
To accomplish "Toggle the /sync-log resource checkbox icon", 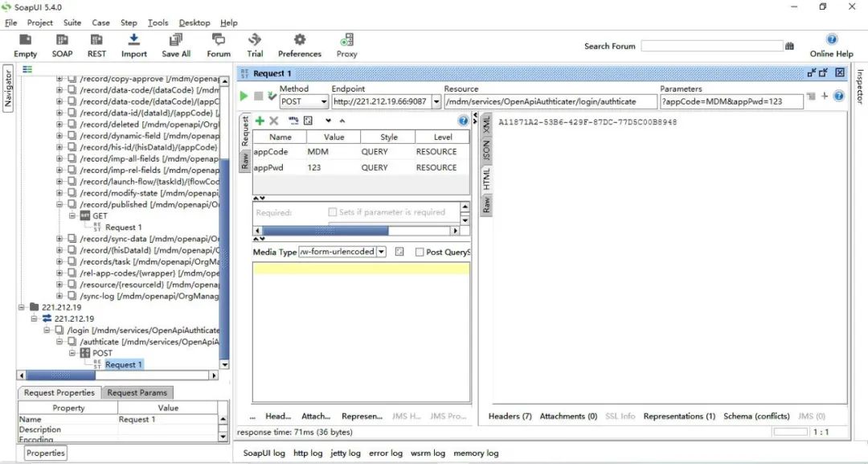I will (72, 296).
